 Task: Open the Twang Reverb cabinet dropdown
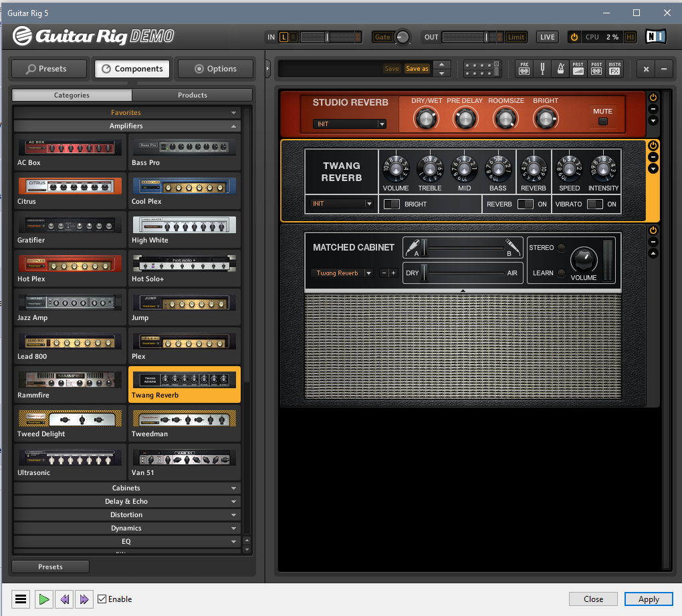342,273
